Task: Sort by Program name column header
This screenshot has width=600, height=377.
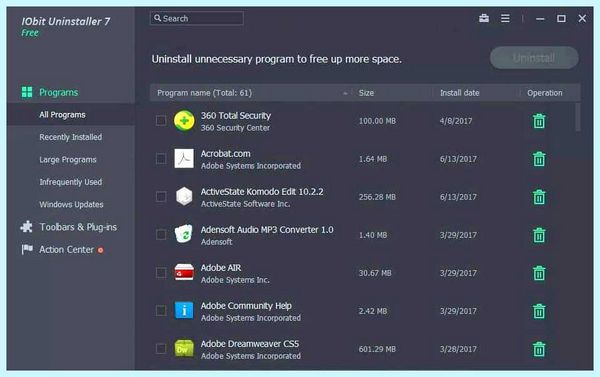Action: tap(204, 93)
